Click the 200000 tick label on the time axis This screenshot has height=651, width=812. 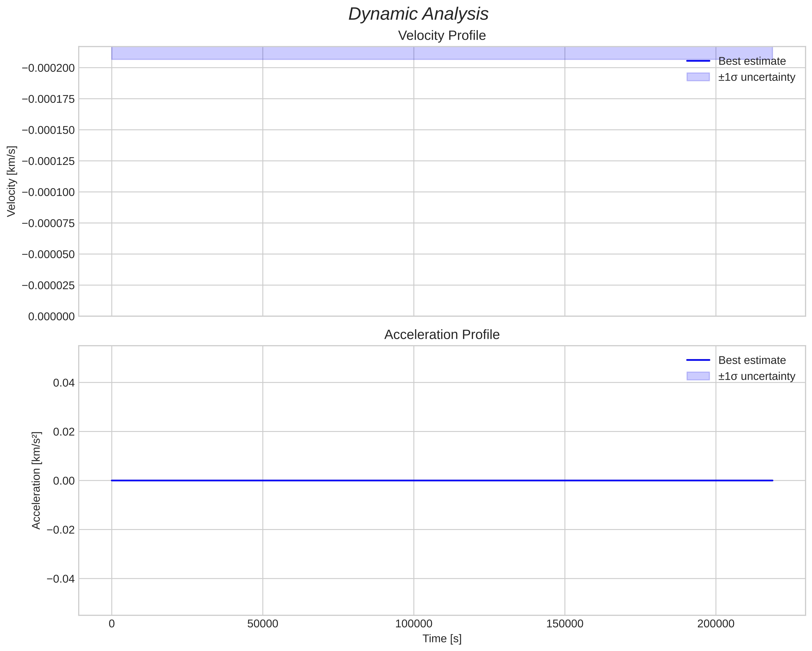pyautogui.click(x=716, y=624)
